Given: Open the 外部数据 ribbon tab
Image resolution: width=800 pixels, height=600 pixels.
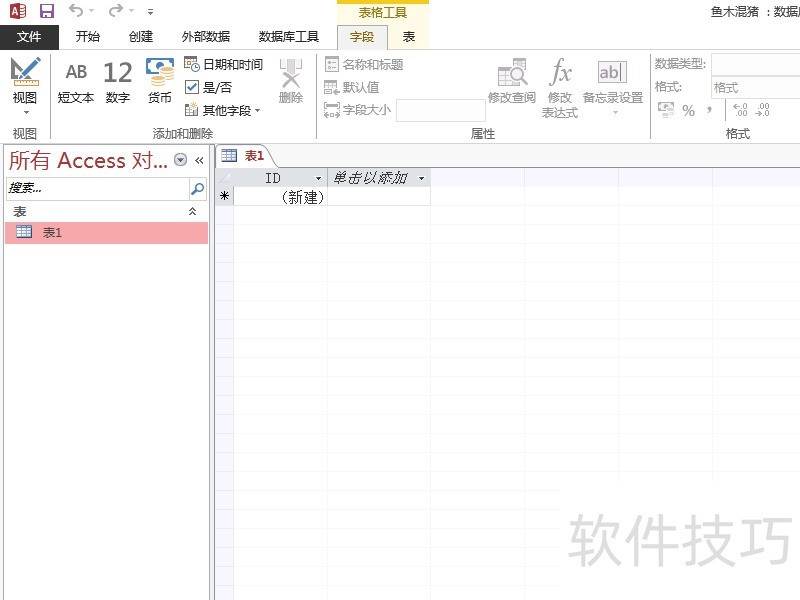Looking at the screenshot, I should coord(206,37).
